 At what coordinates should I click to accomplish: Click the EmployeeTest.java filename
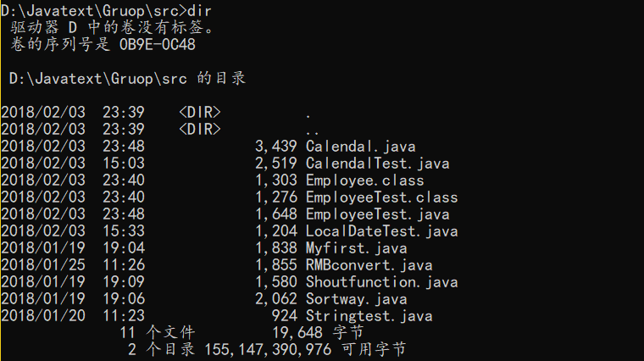coord(377,214)
